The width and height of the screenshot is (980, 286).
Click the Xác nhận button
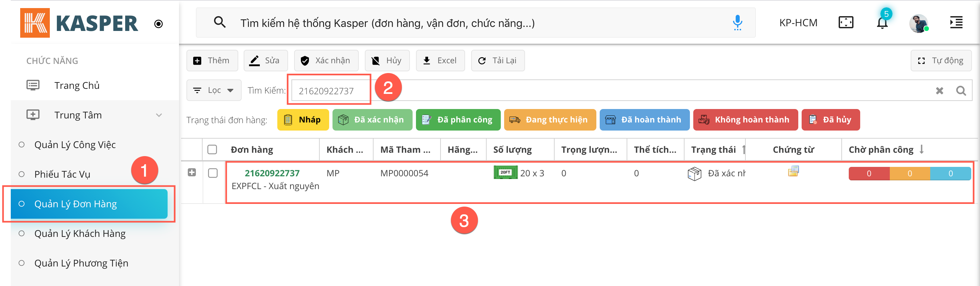tap(326, 61)
